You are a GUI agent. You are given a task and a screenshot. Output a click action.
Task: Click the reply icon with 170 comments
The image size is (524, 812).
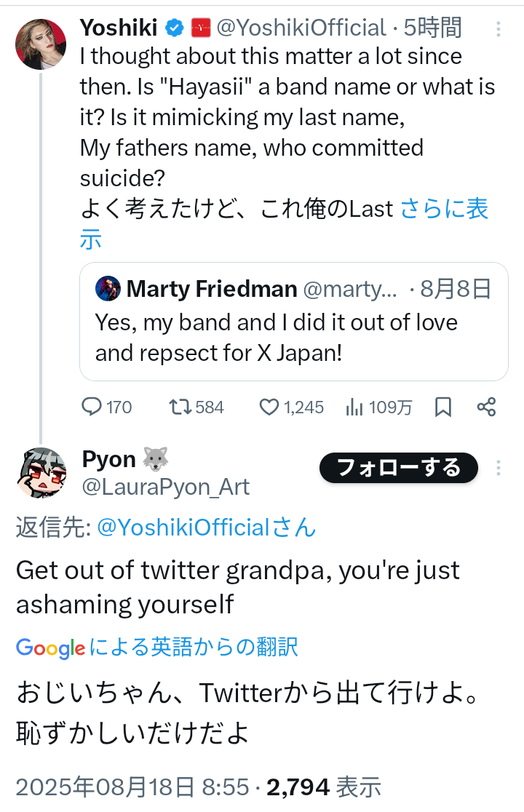click(91, 407)
